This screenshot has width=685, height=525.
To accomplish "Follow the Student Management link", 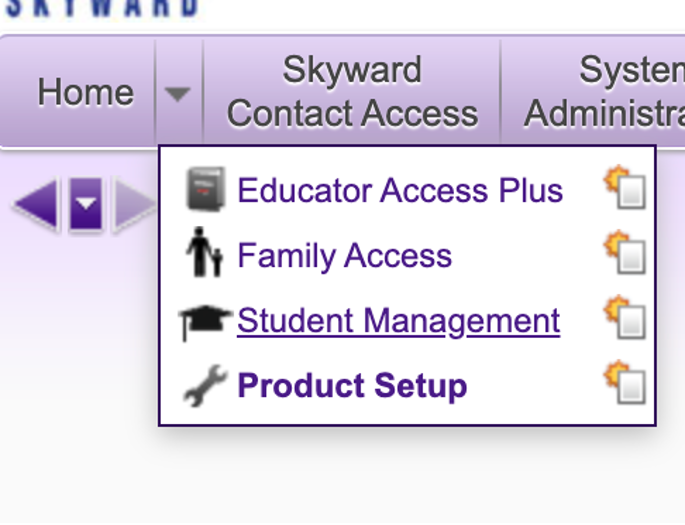I will [x=398, y=321].
